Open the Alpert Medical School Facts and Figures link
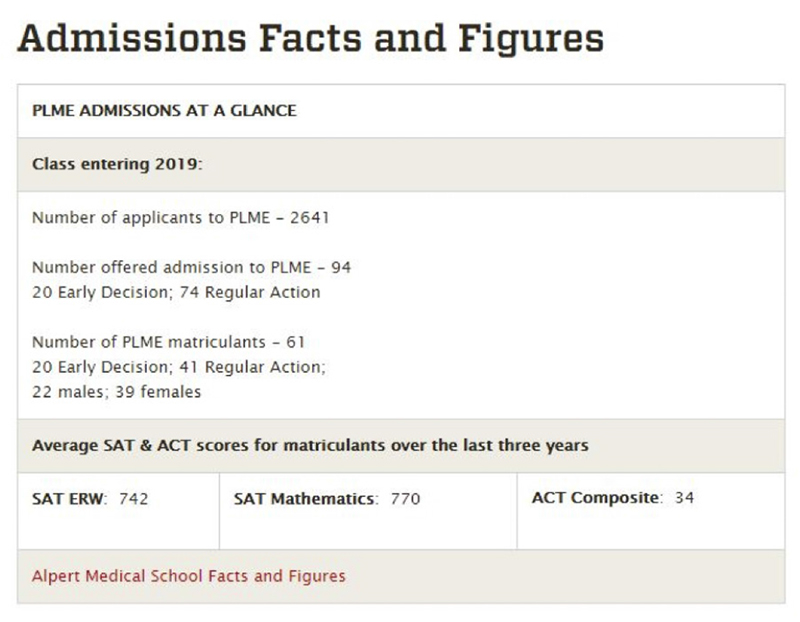Screen dimensions: 800x622 [189, 576]
